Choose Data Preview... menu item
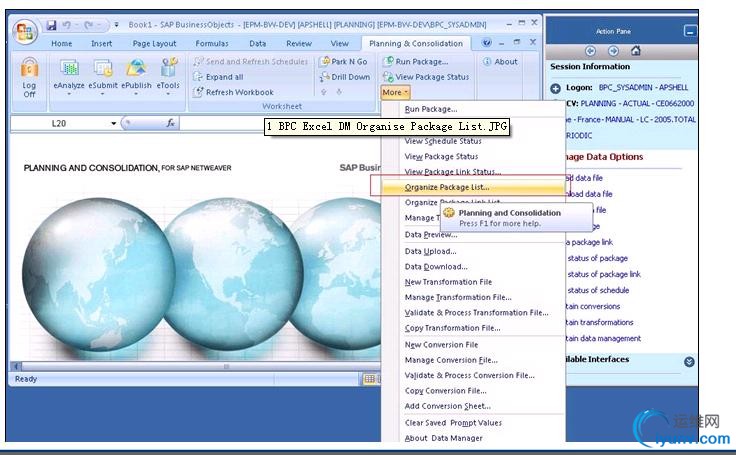This screenshot has width=736, height=455. [x=431, y=235]
